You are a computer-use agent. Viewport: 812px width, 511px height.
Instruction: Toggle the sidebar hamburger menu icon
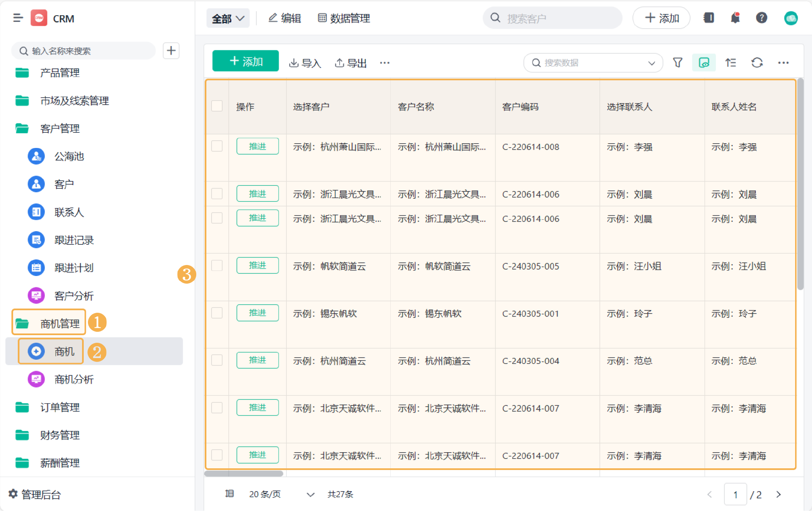[18, 18]
